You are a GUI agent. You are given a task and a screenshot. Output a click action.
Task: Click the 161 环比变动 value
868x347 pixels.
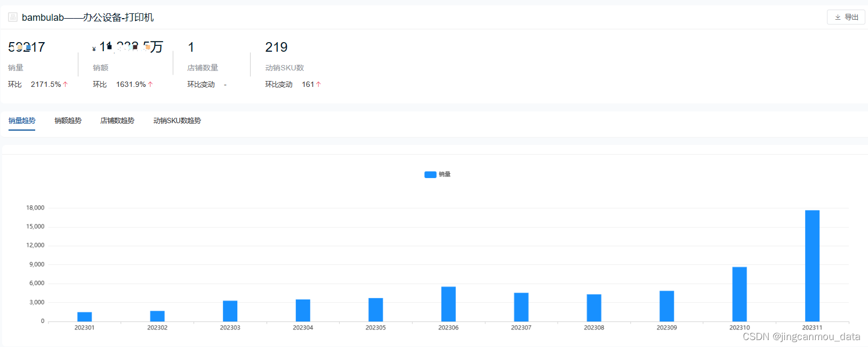(x=308, y=84)
